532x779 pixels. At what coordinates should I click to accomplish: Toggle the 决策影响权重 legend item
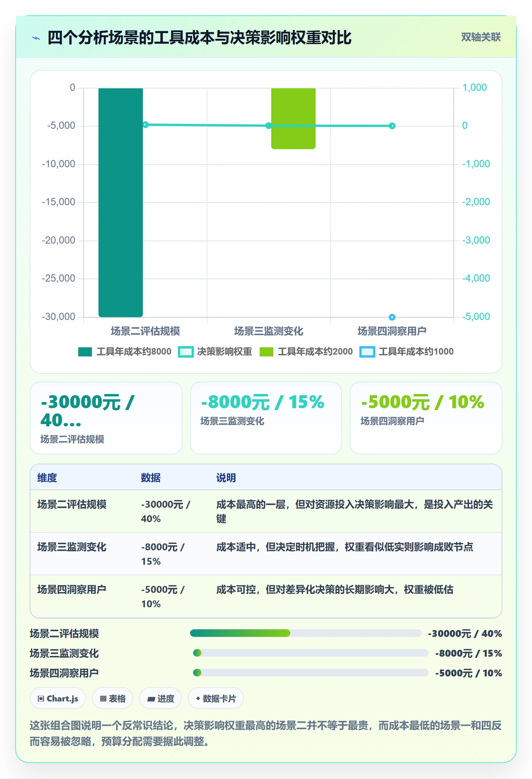(x=215, y=351)
